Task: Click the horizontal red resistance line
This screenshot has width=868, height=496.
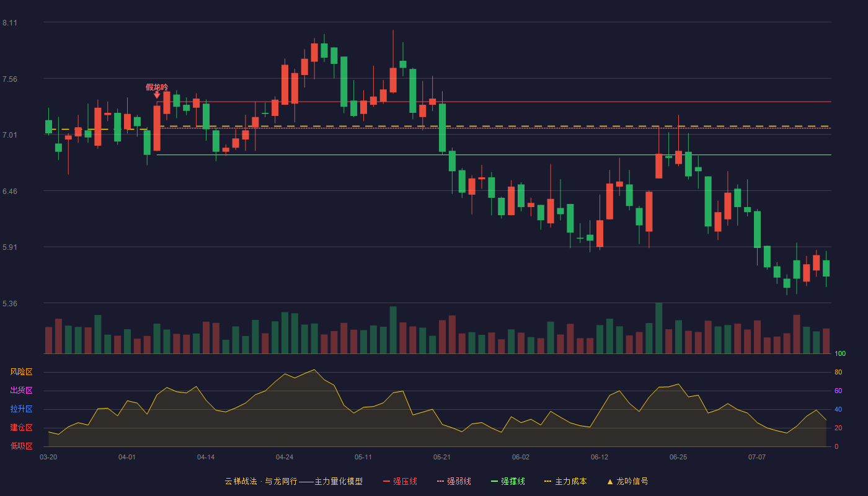Action: click(x=494, y=102)
